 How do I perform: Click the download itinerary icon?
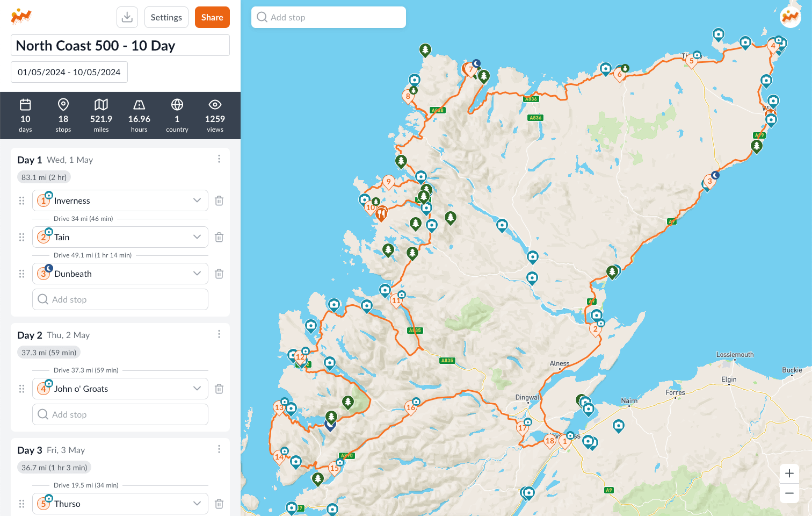(127, 17)
